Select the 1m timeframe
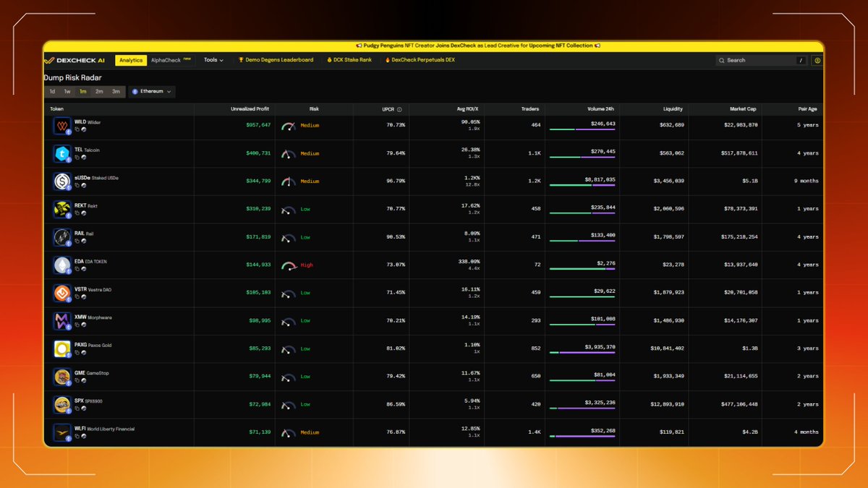This screenshot has height=488, width=868. tap(83, 92)
